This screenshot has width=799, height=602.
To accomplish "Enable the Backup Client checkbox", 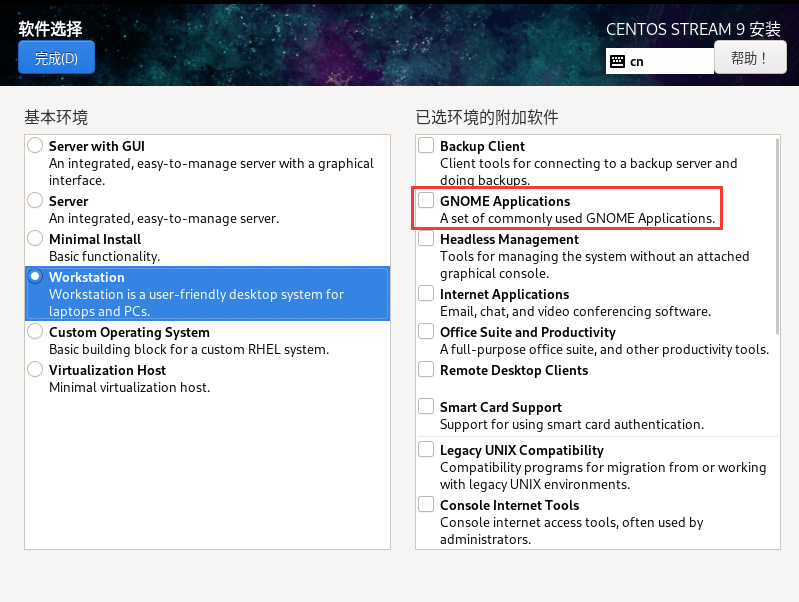I will [x=427, y=146].
